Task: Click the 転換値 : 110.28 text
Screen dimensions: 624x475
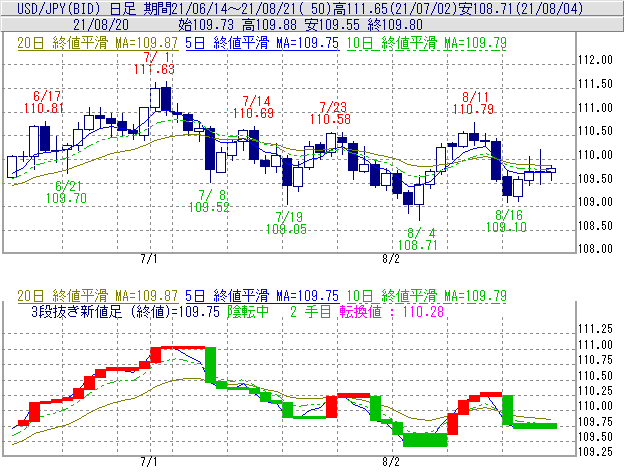Action: coord(392,311)
